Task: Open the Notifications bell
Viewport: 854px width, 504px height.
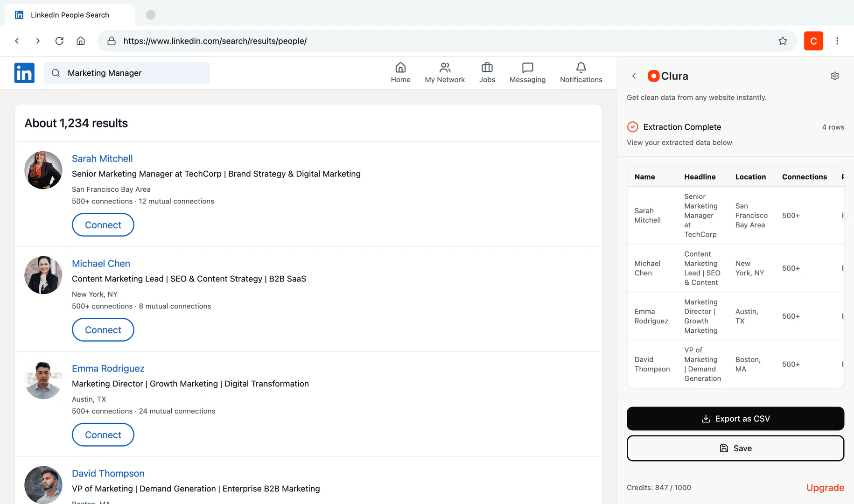Action: 581,72
